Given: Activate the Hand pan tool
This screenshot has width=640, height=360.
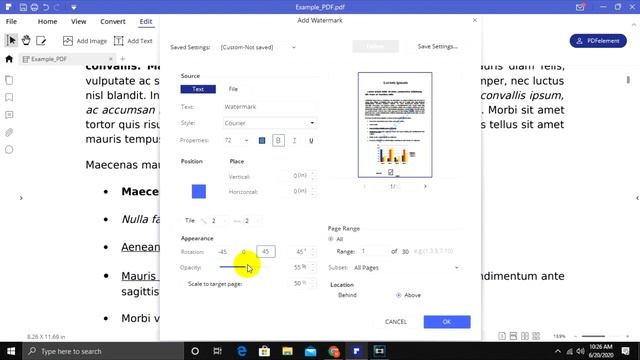Looking at the screenshot, I should point(26,40).
